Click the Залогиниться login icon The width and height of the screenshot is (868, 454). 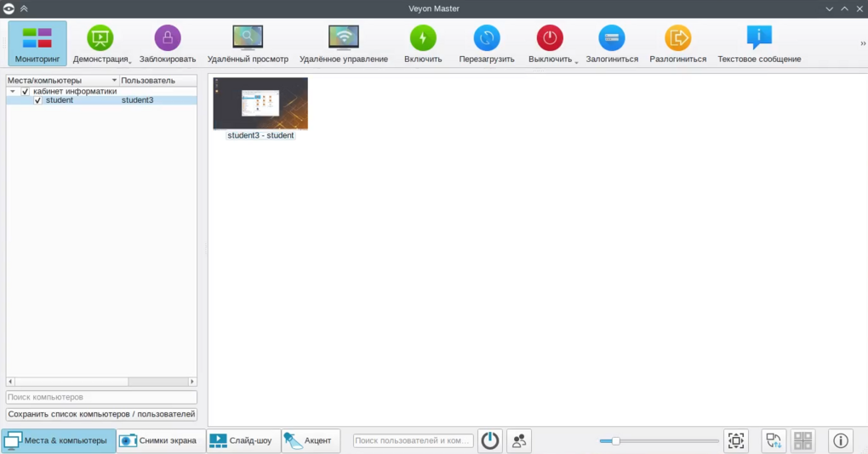[612, 38]
